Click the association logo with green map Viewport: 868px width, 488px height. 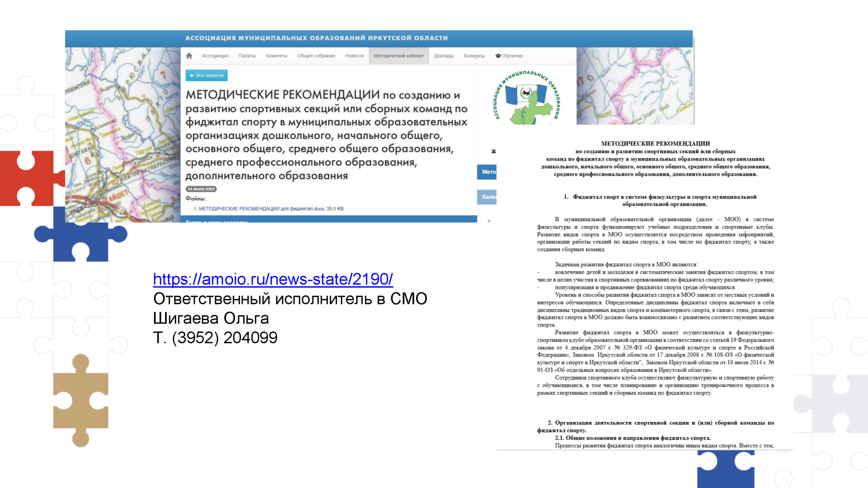point(527,97)
